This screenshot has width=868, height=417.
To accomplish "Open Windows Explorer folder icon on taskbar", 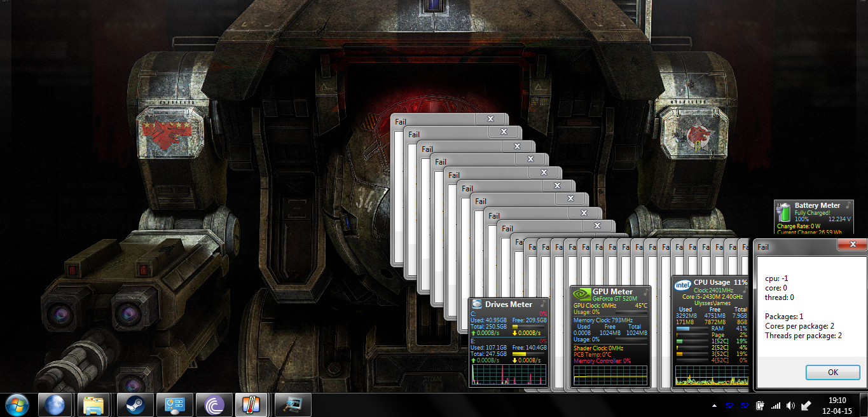I will [93, 405].
